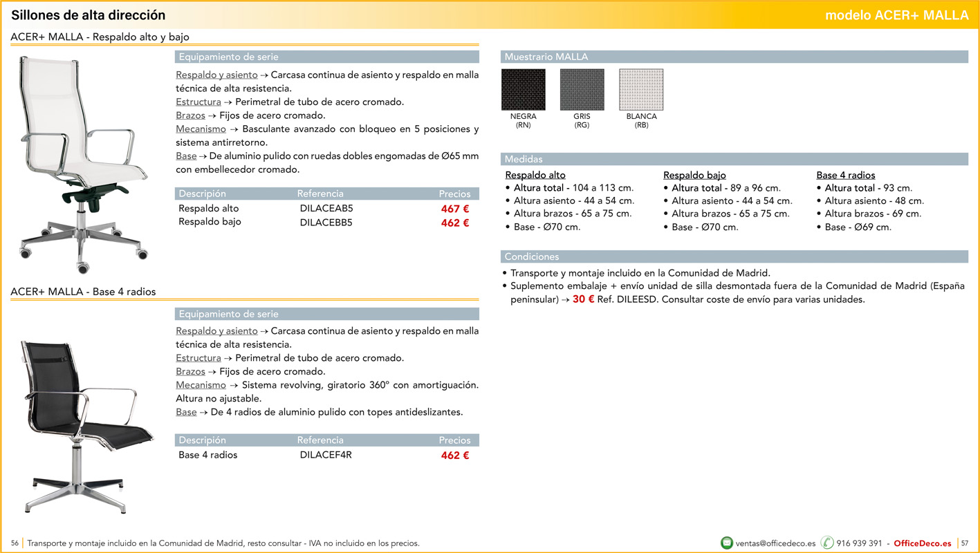980x553 pixels.
Task: Click the 'modelo ACER+ MALLA' header title
Action: coord(896,15)
